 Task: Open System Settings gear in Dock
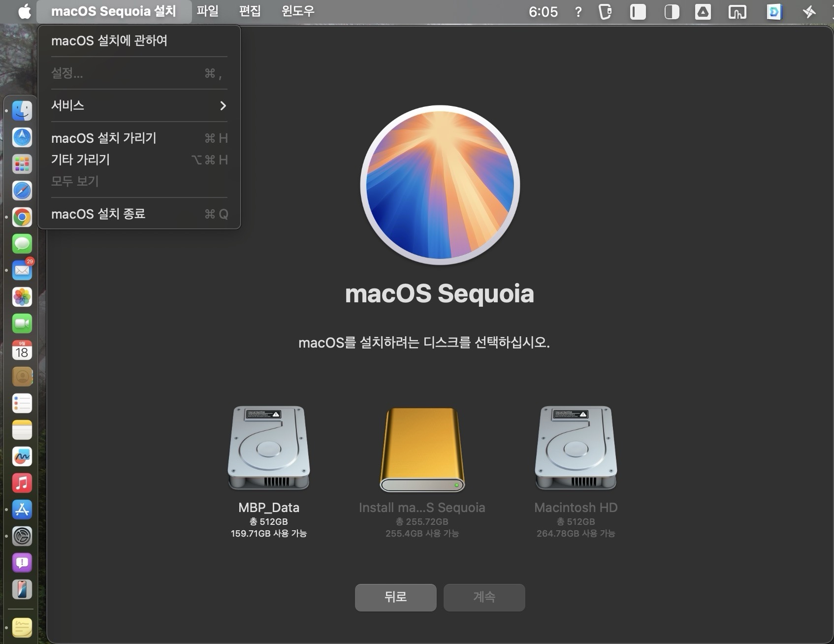pyautogui.click(x=22, y=536)
